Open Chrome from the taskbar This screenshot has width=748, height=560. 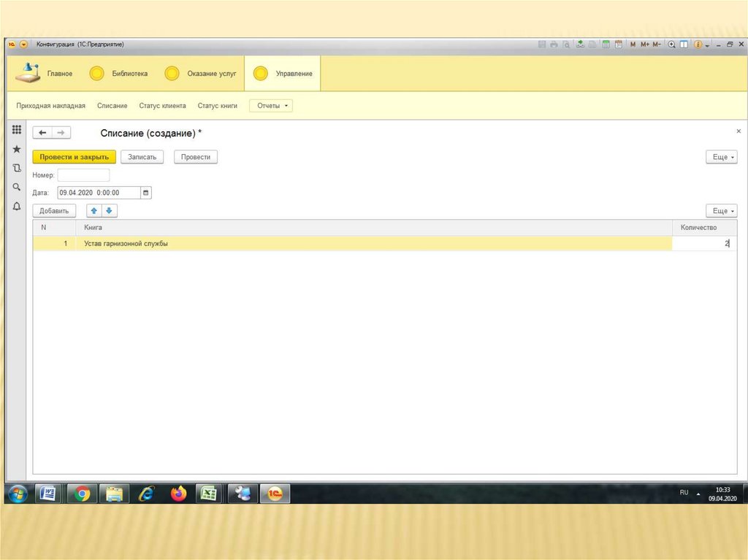pos(82,494)
